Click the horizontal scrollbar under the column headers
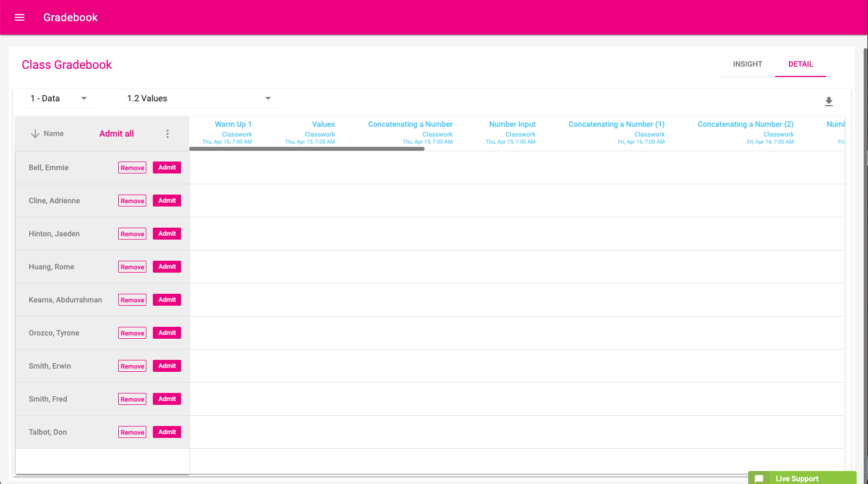The image size is (868, 484). [x=307, y=149]
